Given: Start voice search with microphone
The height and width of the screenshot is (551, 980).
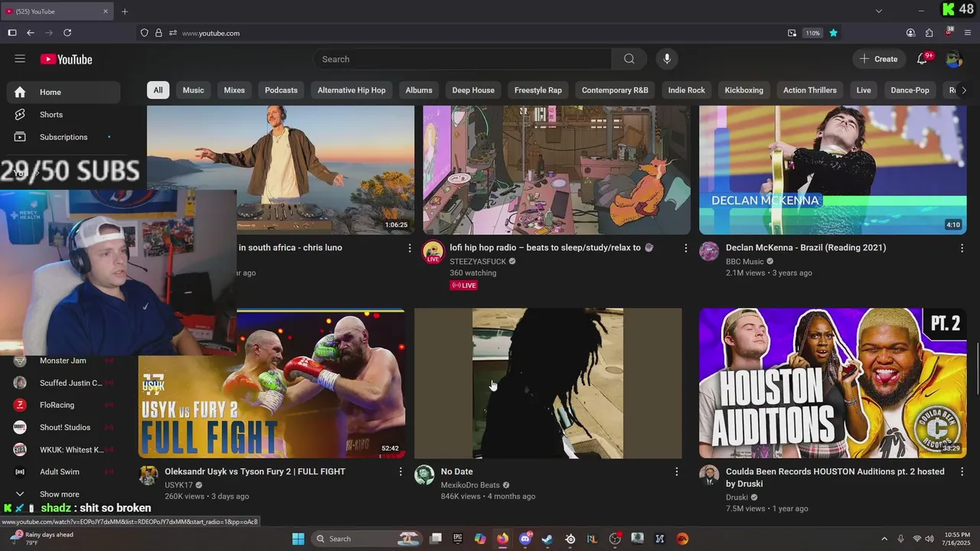Looking at the screenshot, I should [x=667, y=59].
